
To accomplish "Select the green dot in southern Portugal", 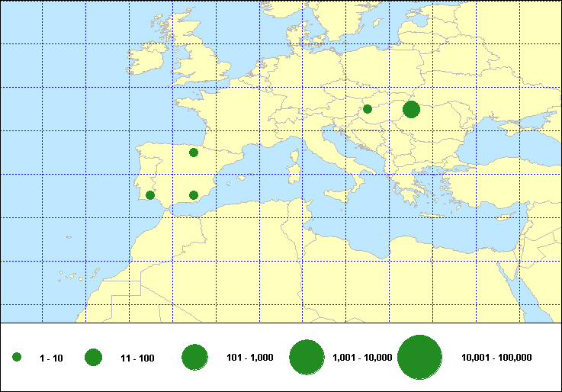I will pos(150,195).
